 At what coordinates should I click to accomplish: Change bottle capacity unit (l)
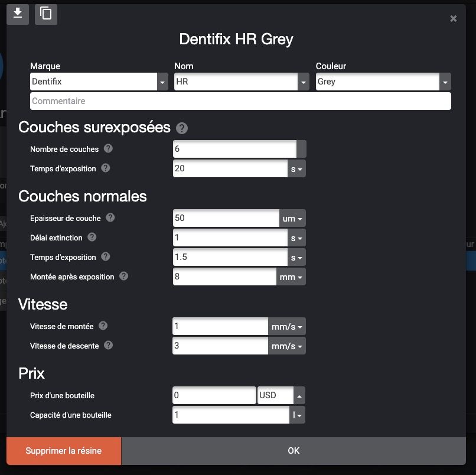coord(297,415)
